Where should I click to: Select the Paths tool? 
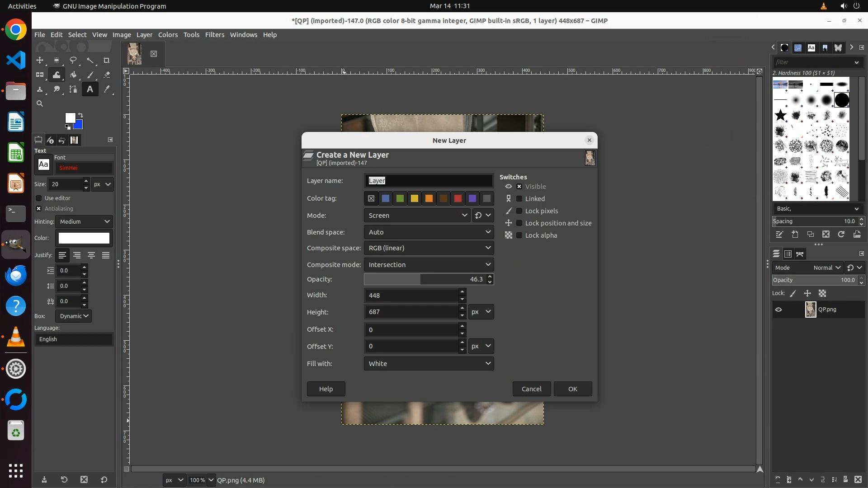tap(73, 89)
